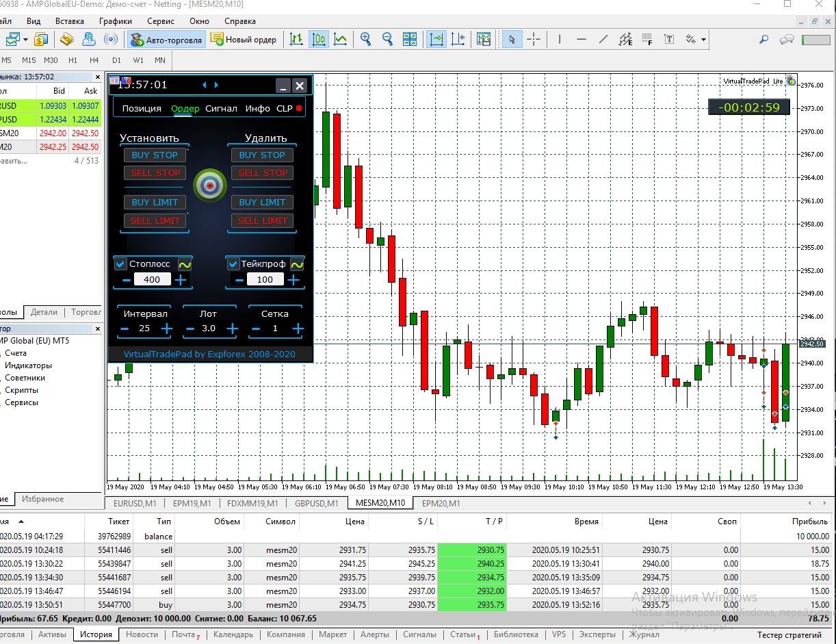The height and width of the screenshot is (644, 836).
Task: Open the Сервис menu
Action: pyautogui.click(x=161, y=21)
